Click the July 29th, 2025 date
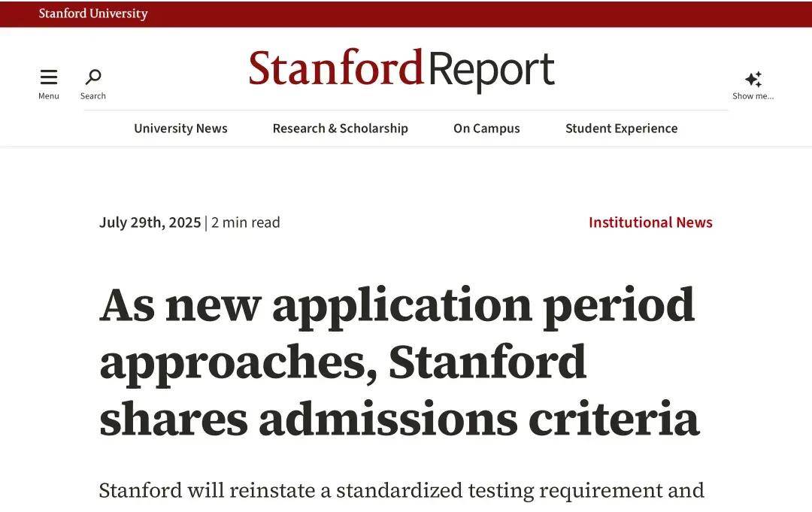Viewport: 812px width, 512px height. [150, 222]
